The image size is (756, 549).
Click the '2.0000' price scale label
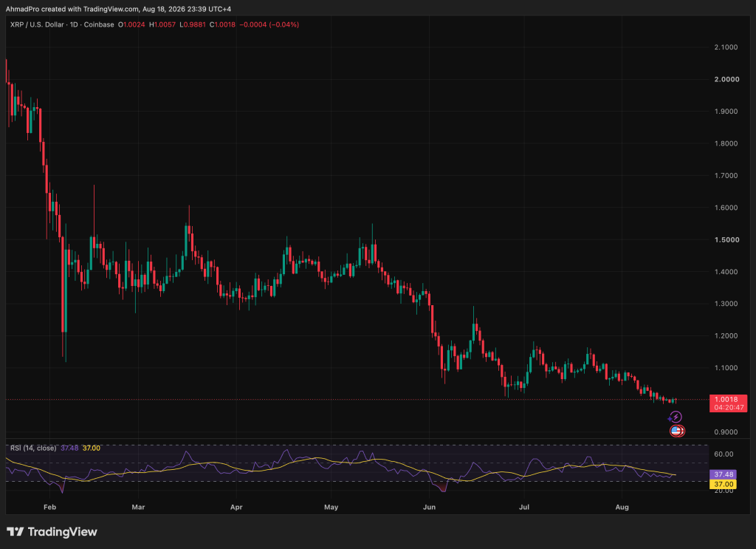pos(726,79)
